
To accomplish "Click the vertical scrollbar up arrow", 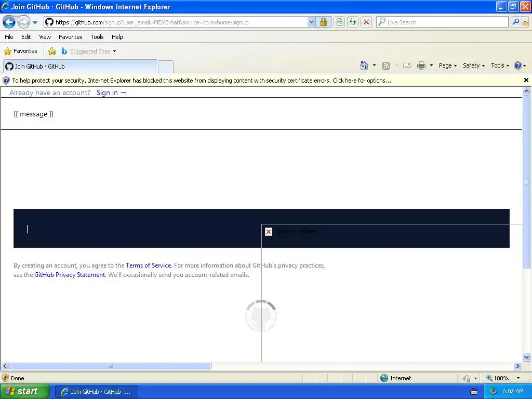I will click(527, 91).
